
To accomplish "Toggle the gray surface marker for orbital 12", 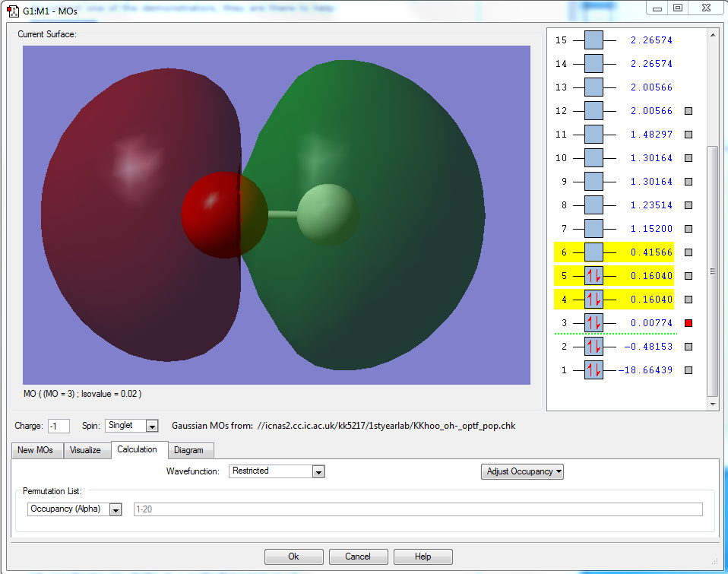I will (x=688, y=111).
